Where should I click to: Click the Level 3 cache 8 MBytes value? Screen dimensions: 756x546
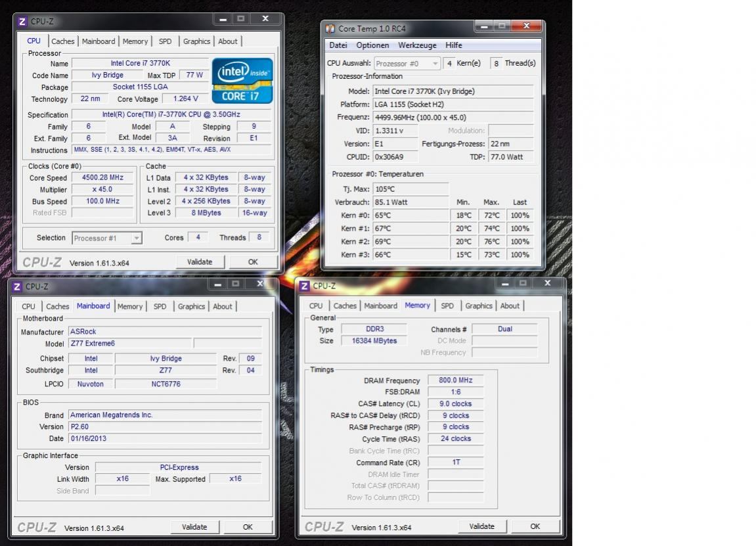tap(206, 213)
